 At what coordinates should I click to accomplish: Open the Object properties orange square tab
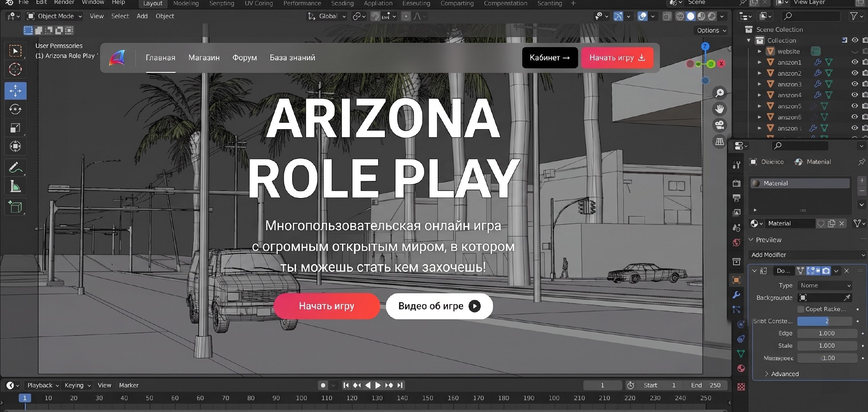tap(736, 280)
